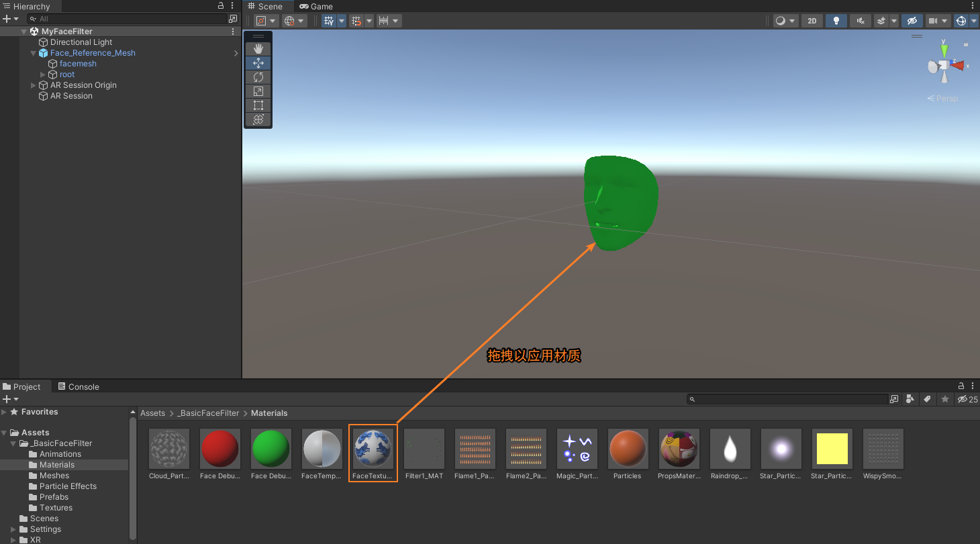Collapse the Face_Reference_Mesh object

pyautogui.click(x=34, y=53)
